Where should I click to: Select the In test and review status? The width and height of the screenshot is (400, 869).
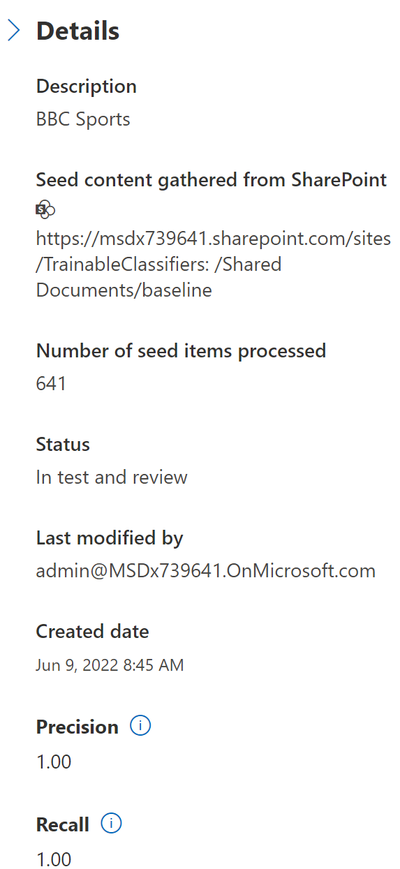(x=112, y=477)
